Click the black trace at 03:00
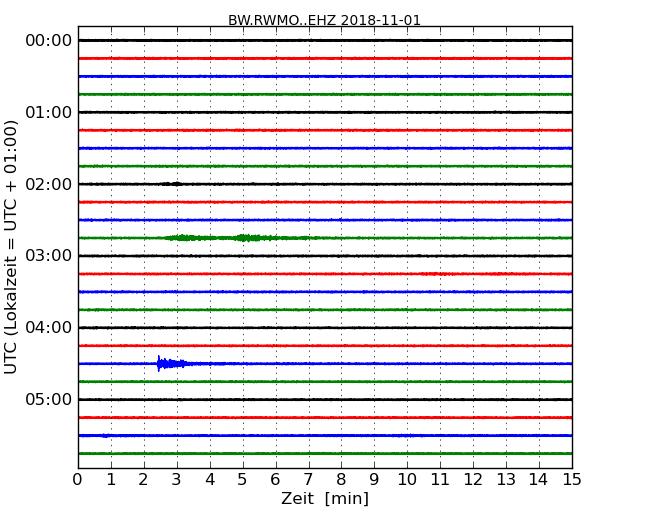Viewport: 650px width, 520px height. coord(325,256)
